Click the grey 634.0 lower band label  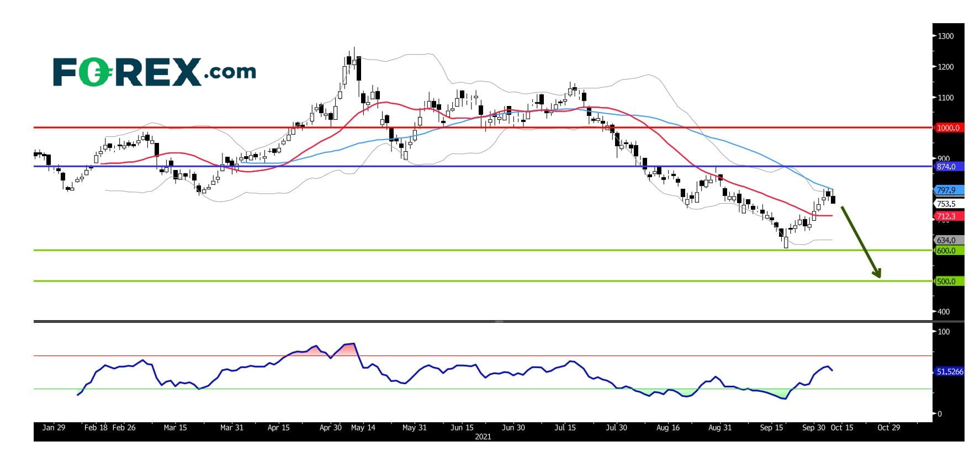click(948, 240)
